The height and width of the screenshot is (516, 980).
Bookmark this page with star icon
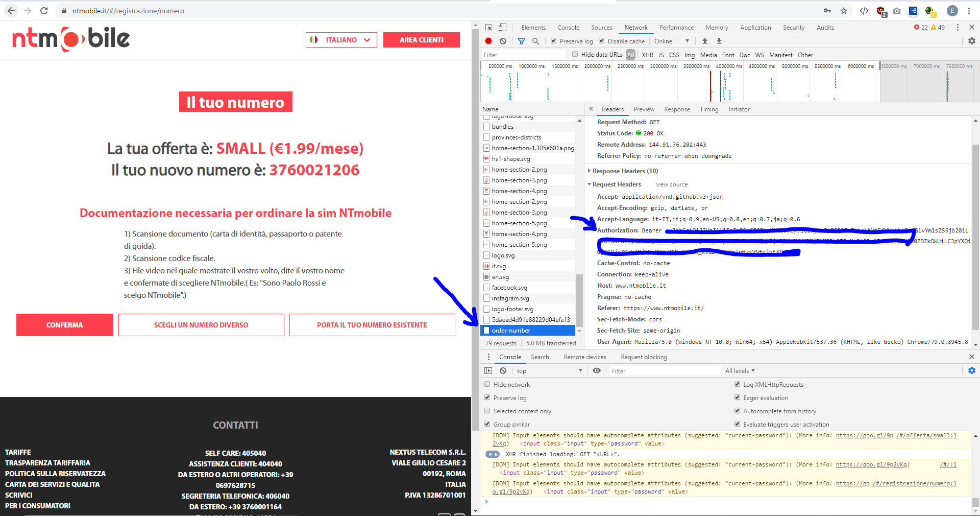(x=844, y=11)
